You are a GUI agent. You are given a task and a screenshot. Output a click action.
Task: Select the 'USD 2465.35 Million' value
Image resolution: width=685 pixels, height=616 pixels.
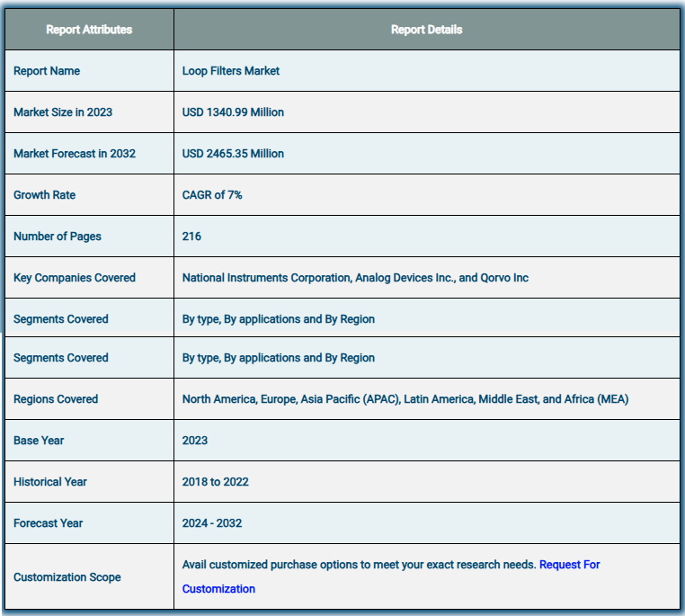tap(233, 154)
